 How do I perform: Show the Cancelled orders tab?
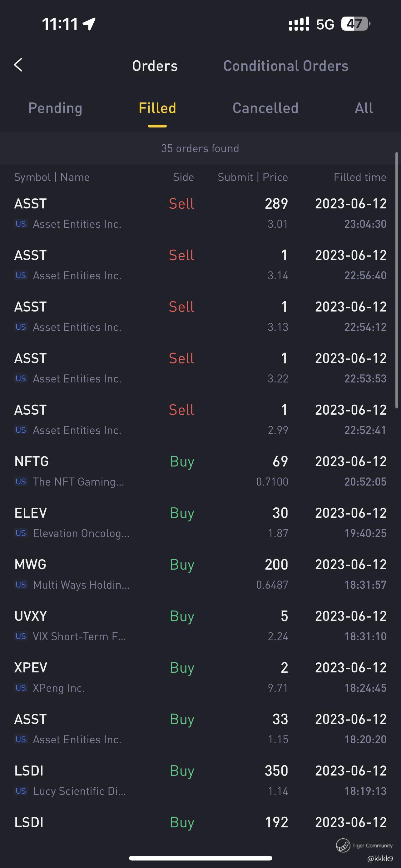coord(265,108)
